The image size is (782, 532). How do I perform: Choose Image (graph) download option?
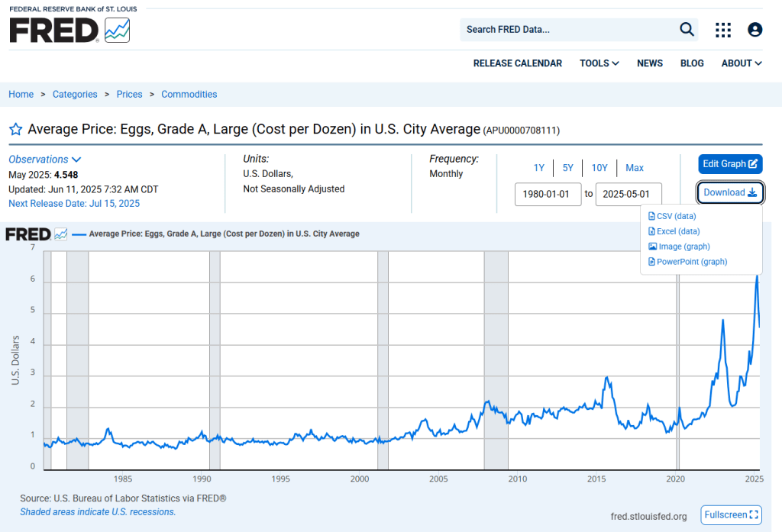pos(683,247)
